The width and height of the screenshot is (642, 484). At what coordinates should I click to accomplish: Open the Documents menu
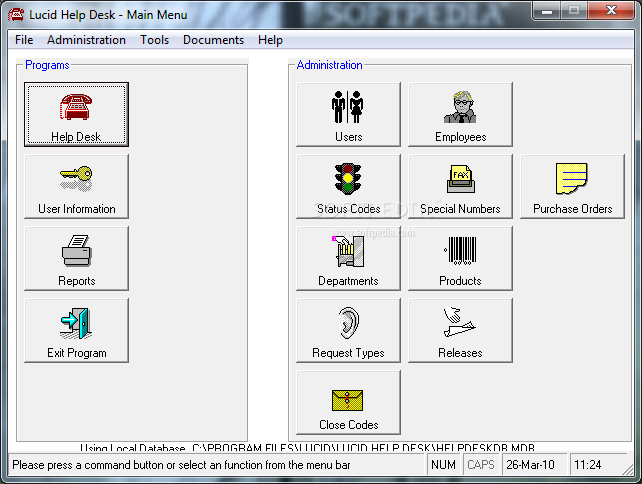(213, 40)
